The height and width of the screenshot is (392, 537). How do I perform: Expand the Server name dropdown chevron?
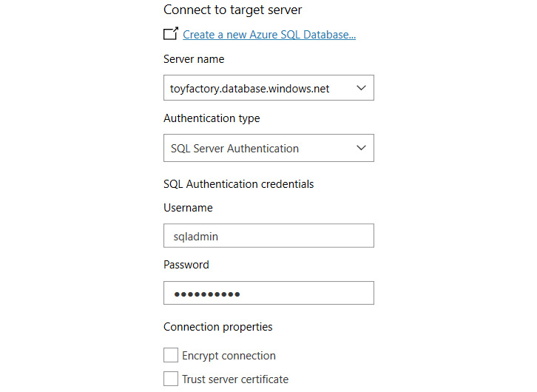point(361,88)
